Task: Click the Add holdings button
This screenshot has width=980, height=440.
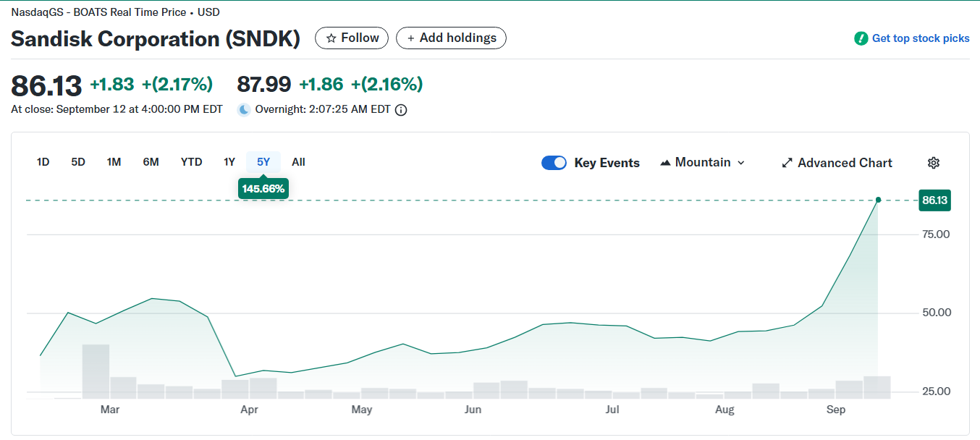Action: coord(451,38)
